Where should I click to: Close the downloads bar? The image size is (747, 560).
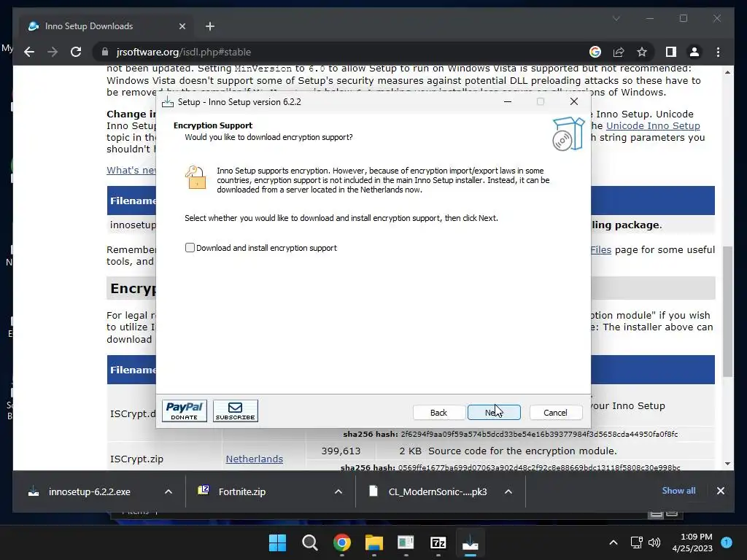click(721, 491)
